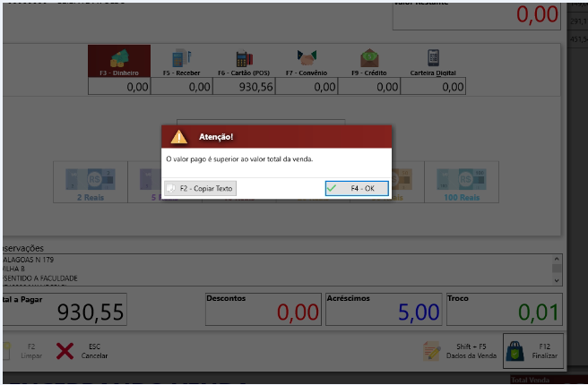The height and width of the screenshot is (385, 588).
Task: Pick the F7 - Convênio handshake icon
Action: 307,58
